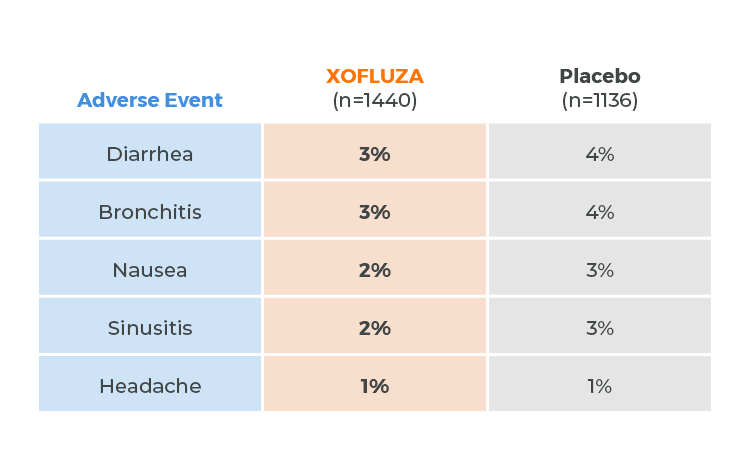Click the Sinusitis row label
Image resolution: width=750 pixels, height=450 pixels.
coord(150,328)
